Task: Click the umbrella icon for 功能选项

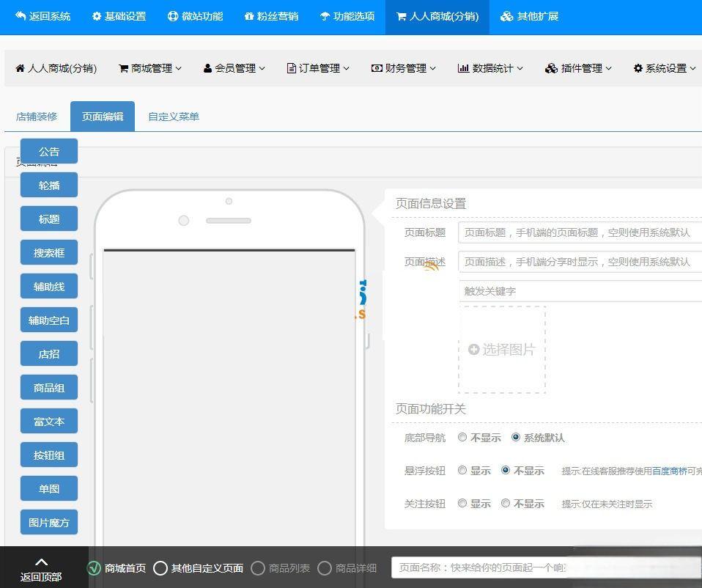Action: coord(325,16)
